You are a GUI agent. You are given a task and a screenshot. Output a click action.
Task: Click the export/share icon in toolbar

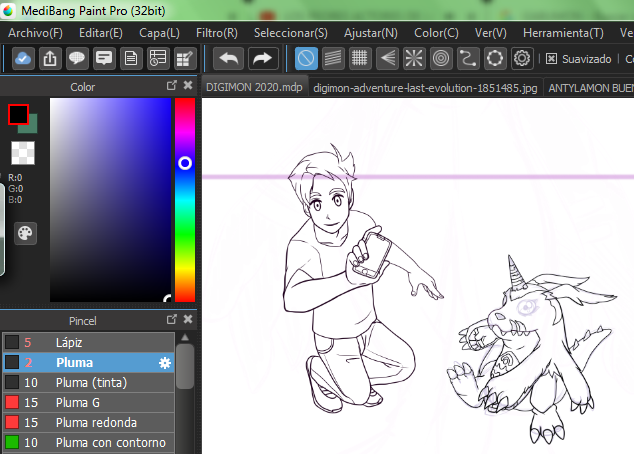(50, 59)
